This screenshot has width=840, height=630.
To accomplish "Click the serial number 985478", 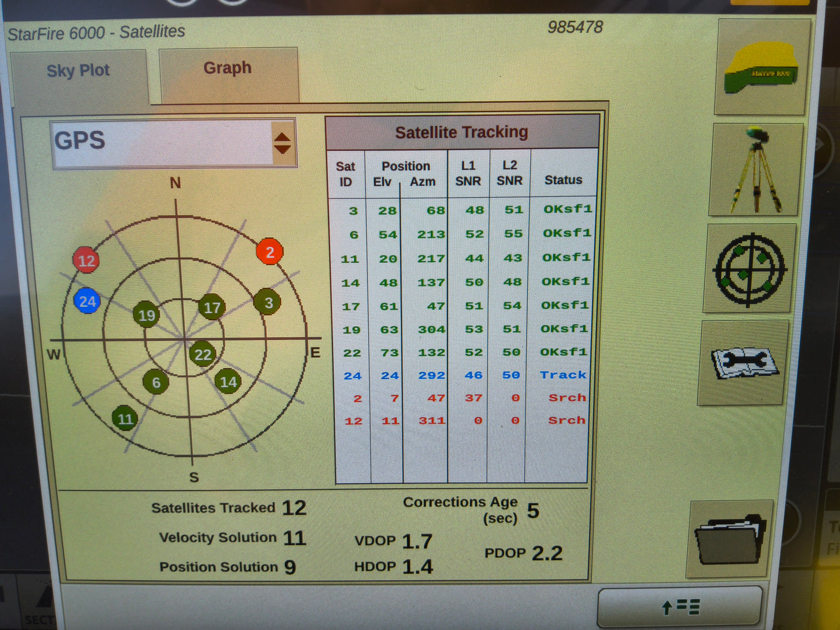I will [575, 27].
